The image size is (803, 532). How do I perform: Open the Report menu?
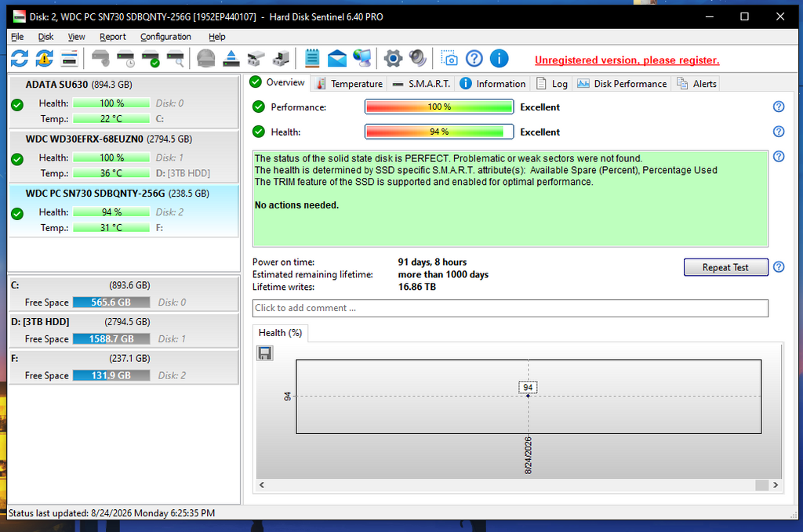pos(113,37)
